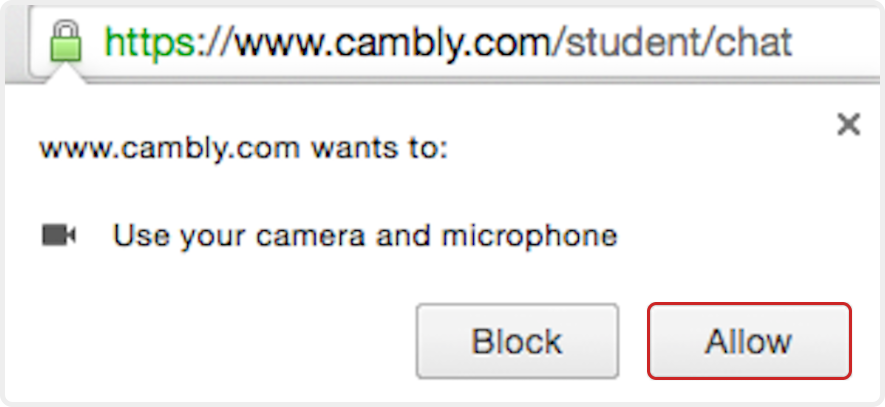Click "Use your camera and microphone" text

click(x=365, y=236)
